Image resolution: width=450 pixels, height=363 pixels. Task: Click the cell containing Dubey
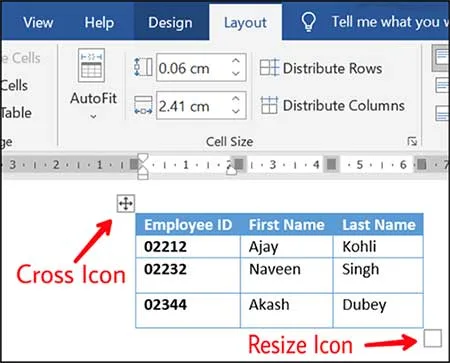(378, 311)
